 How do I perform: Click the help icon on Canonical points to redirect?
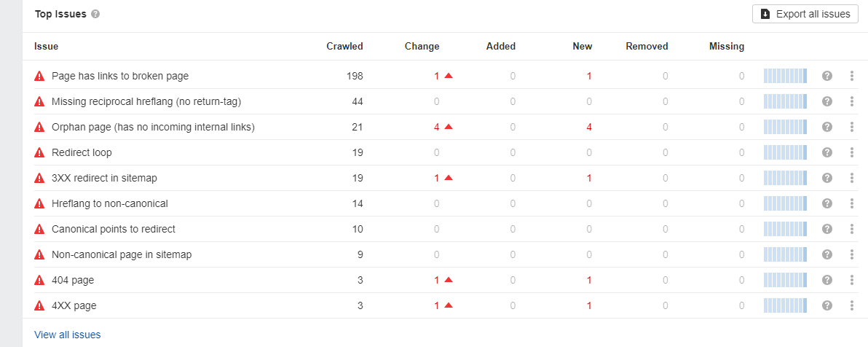point(827,229)
